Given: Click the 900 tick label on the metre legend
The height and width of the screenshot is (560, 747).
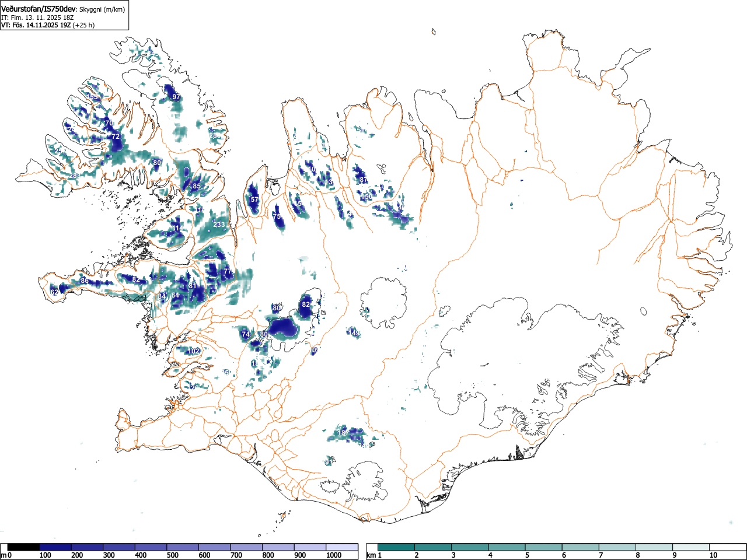Looking at the screenshot, I should click(x=300, y=555).
